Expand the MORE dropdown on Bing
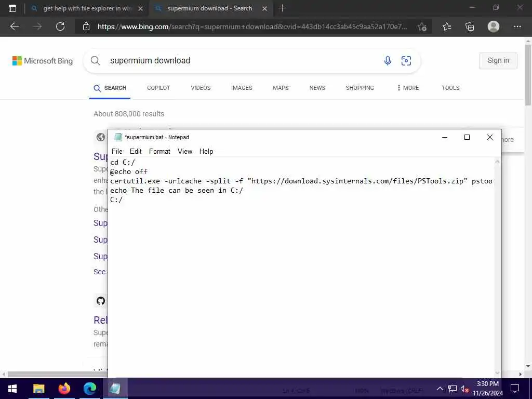 pyautogui.click(x=408, y=88)
